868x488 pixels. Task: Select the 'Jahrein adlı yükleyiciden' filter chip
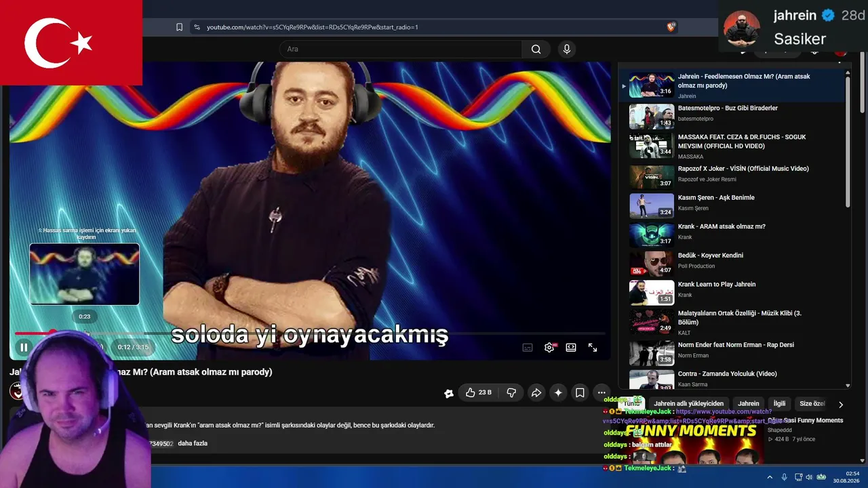click(x=688, y=403)
